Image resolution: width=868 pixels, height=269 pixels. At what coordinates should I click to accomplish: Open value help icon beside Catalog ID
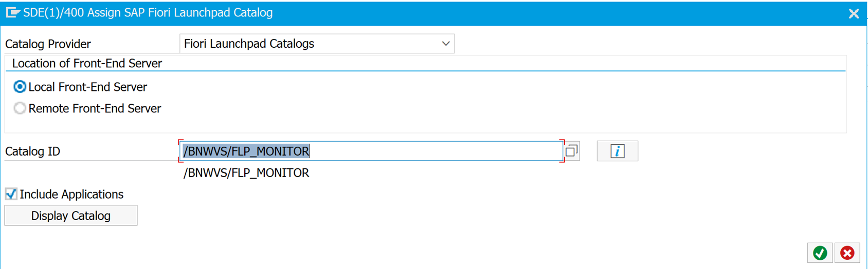pyautogui.click(x=572, y=151)
